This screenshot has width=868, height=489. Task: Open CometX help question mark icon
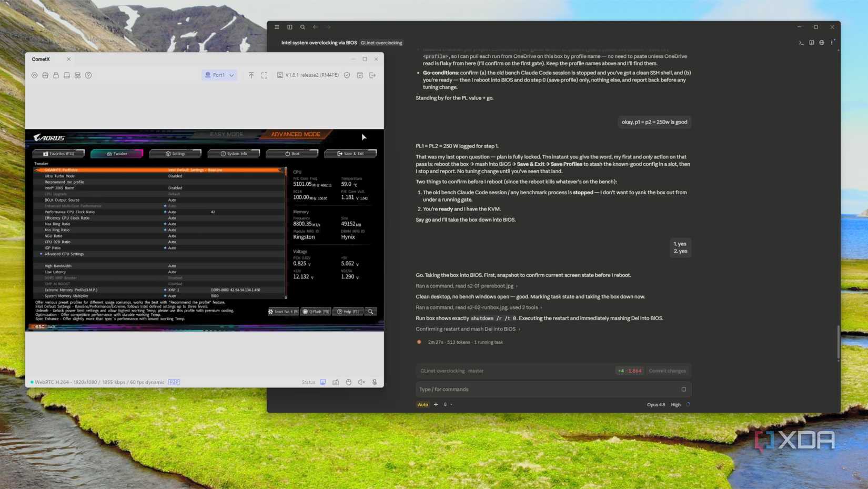88,75
